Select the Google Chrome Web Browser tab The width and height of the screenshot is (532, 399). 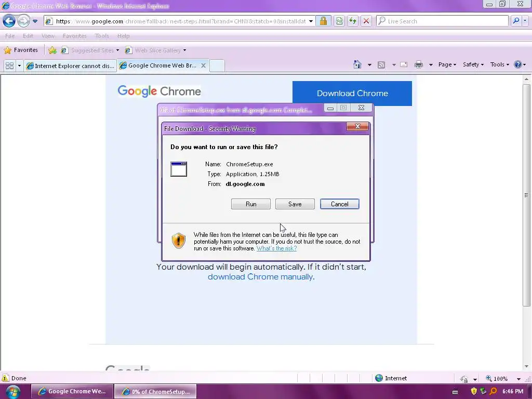pos(158,65)
